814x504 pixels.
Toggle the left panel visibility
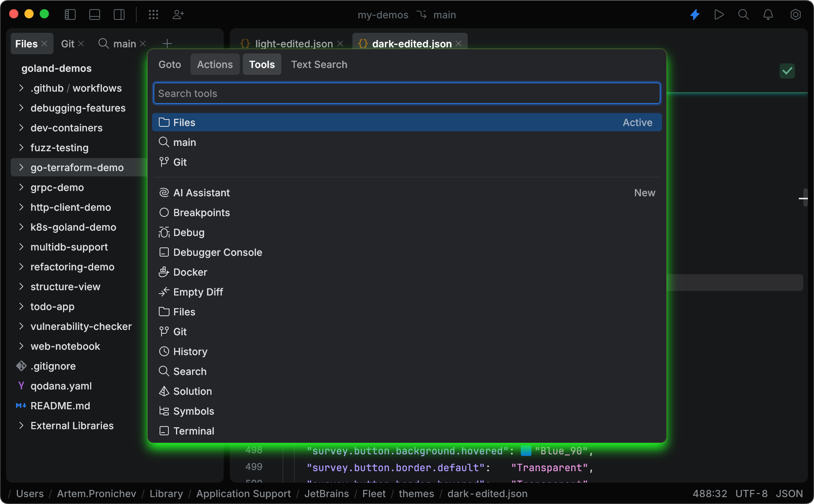[70, 15]
